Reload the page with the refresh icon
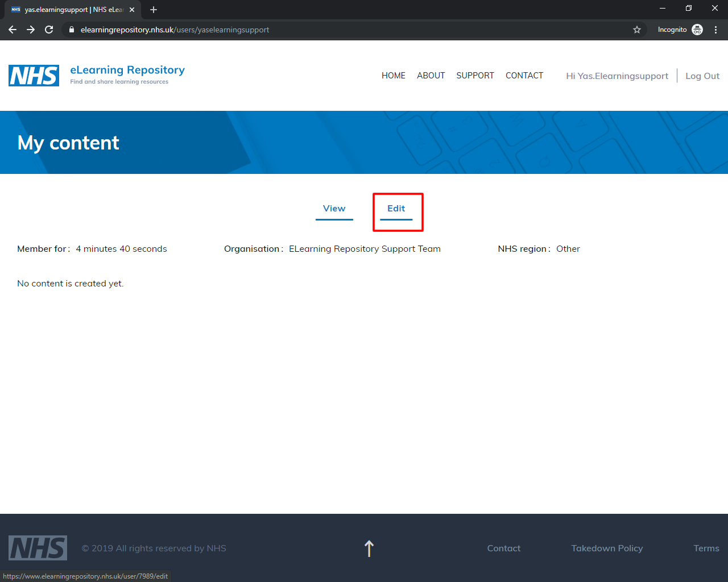The image size is (728, 582). point(49,30)
